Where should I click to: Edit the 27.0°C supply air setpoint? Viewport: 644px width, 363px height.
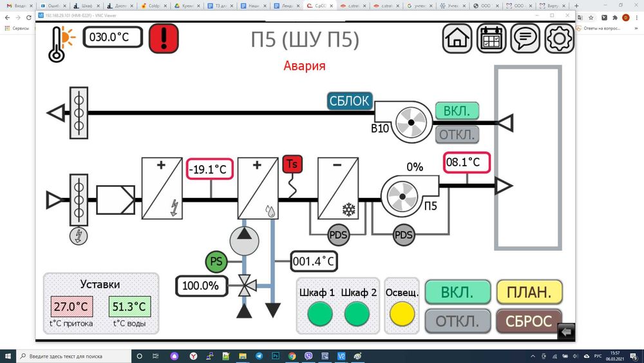(71, 306)
